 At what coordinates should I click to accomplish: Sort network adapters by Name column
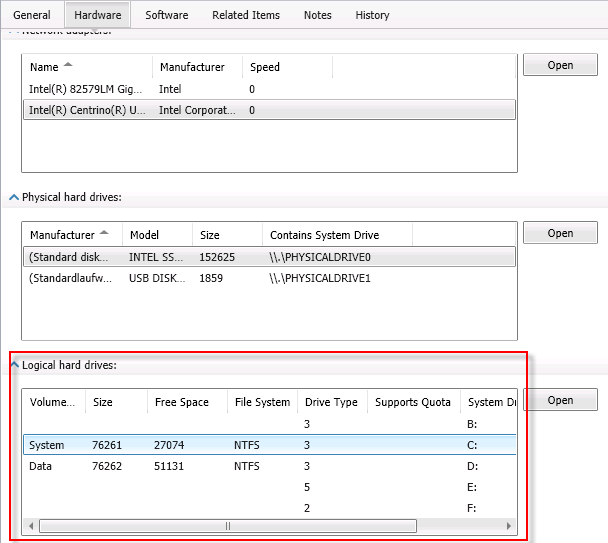click(45, 67)
